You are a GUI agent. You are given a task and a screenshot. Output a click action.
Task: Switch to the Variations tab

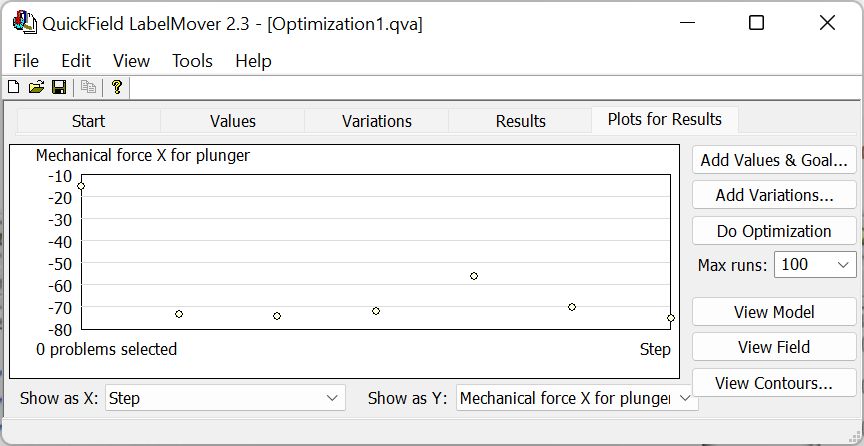coord(377,121)
